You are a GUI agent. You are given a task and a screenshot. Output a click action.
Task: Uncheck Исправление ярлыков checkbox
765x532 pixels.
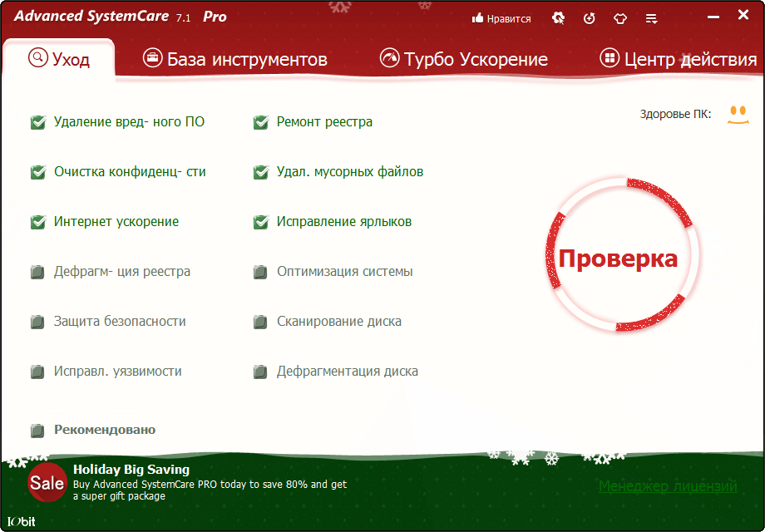coord(261,222)
